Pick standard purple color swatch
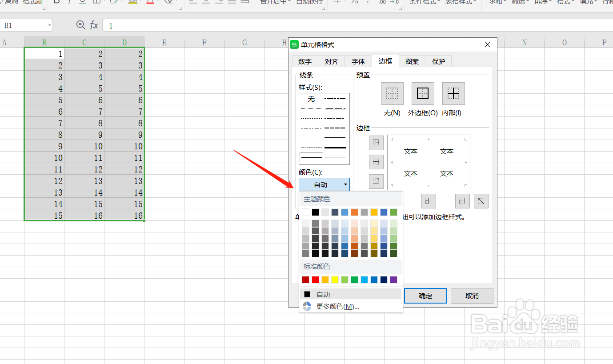 pos(393,280)
